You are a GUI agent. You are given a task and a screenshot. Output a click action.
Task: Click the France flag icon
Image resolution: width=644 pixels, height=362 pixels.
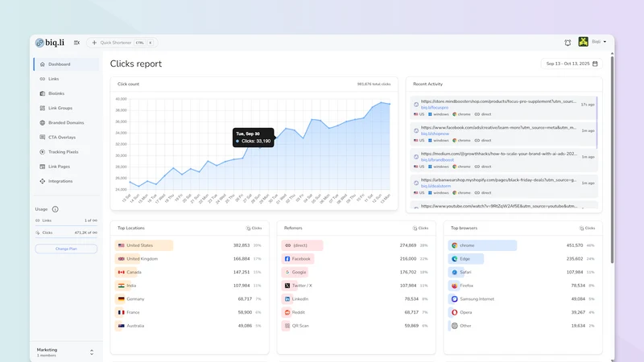click(122, 312)
